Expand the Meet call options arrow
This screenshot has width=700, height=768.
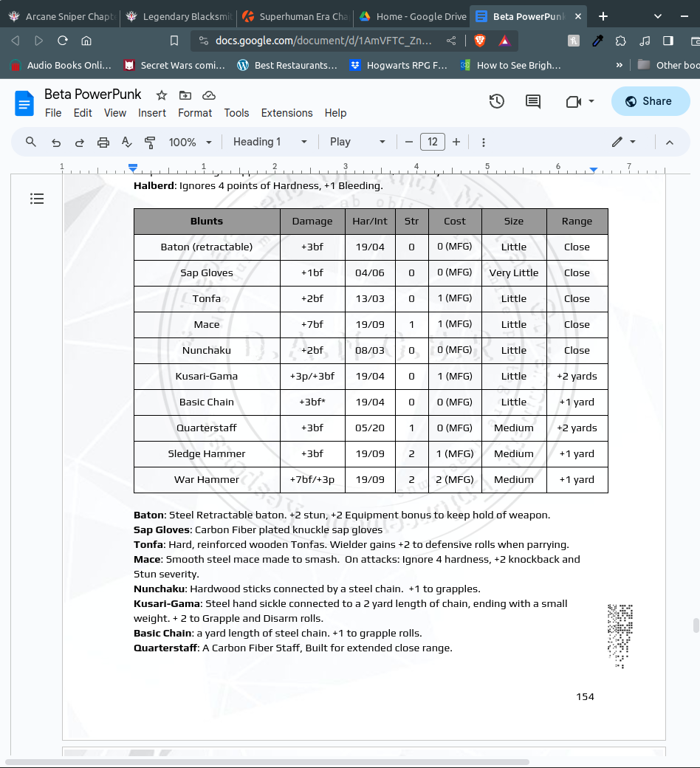[x=591, y=101]
